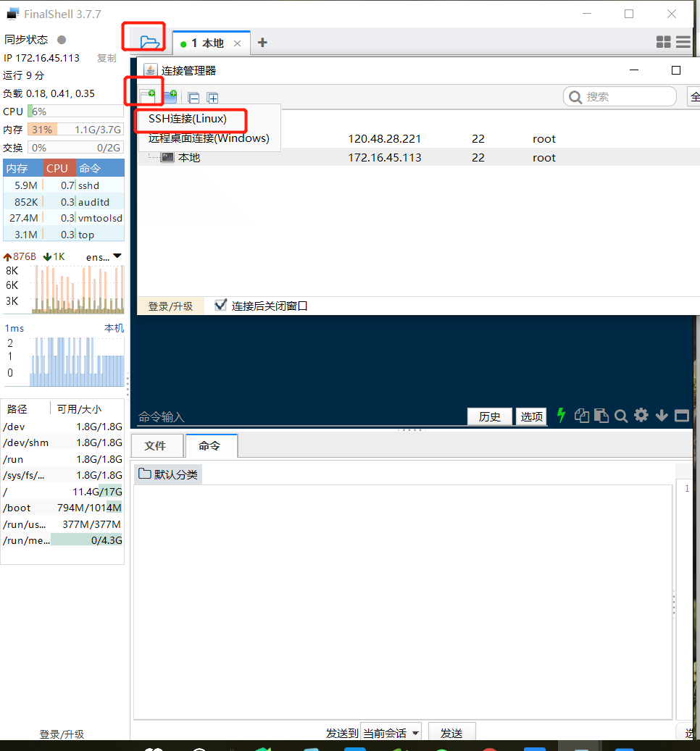Click 登录/升级 at sidebar bottom
This screenshot has width=700, height=751.
[x=62, y=734]
